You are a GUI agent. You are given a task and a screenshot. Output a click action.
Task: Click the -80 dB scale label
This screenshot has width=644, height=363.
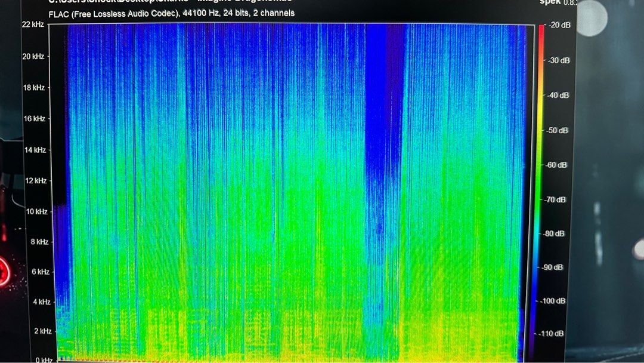(558, 233)
